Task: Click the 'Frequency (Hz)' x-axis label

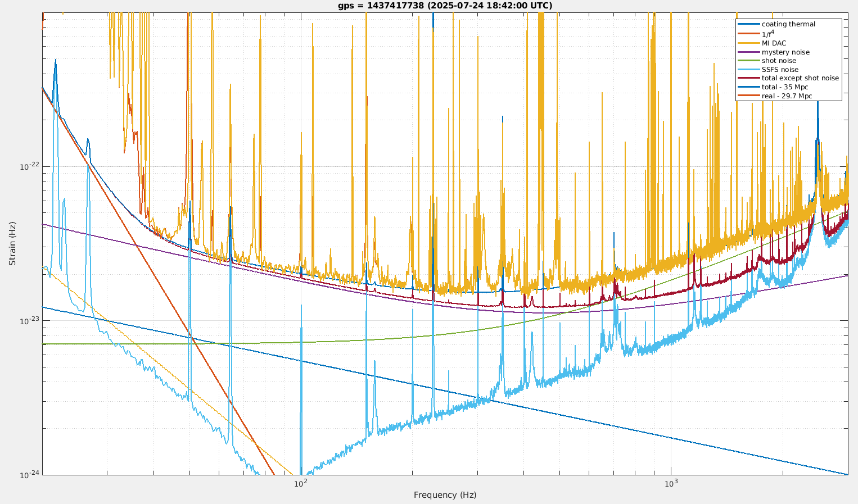Action: point(445,495)
